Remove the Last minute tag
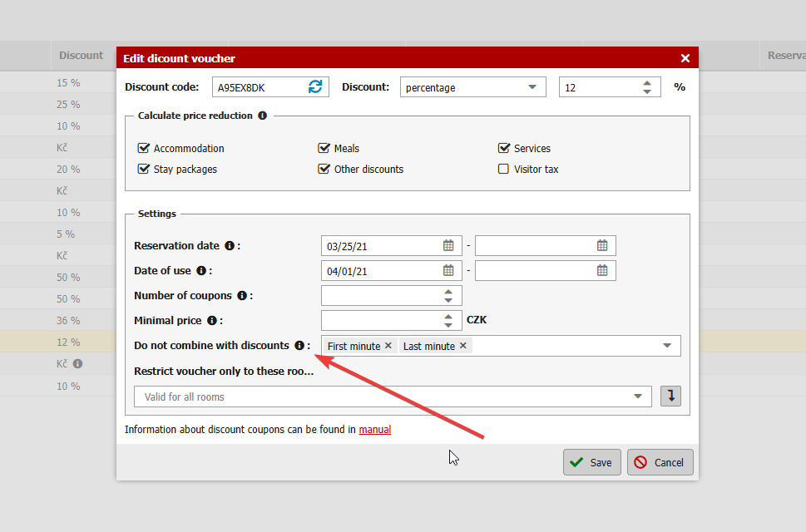Viewport: 806px width, 532px height. pos(463,346)
